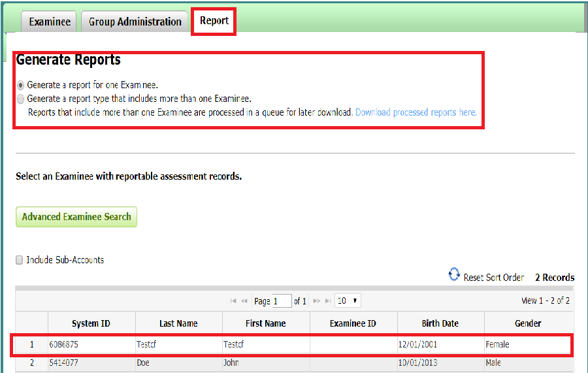The image size is (588, 373).
Task: Click the Reset Sort Order refresh icon
Action: point(454,275)
